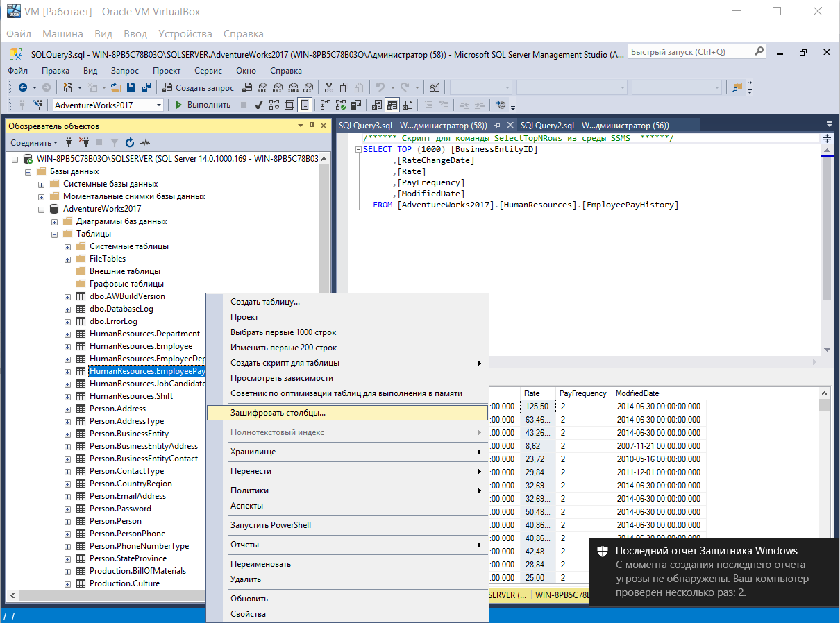
Task: Expand the dbo.AWBuildVersion table node
Action: (68, 296)
